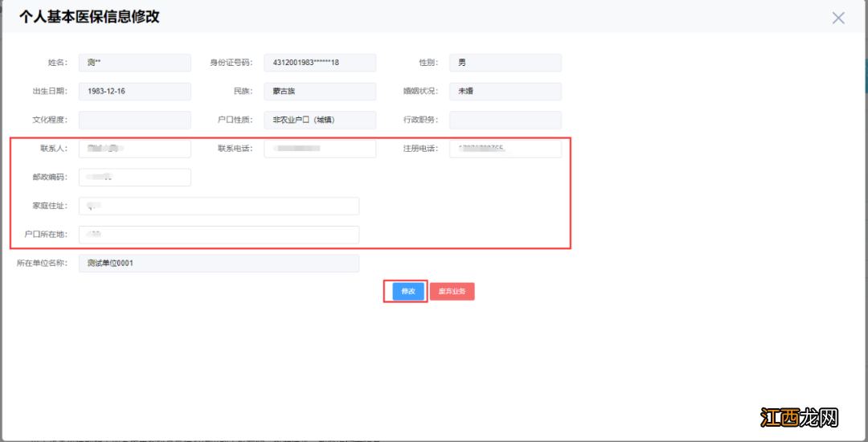Viewport: 868px width, 442px height.
Task: Click the 家庭住址 address input
Action: click(x=219, y=207)
